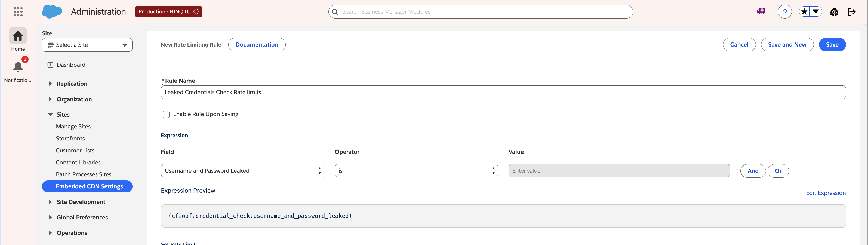This screenshot has height=245, width=868.
Task: Open Dashboard in the sidebar
Action: point(71,65)
